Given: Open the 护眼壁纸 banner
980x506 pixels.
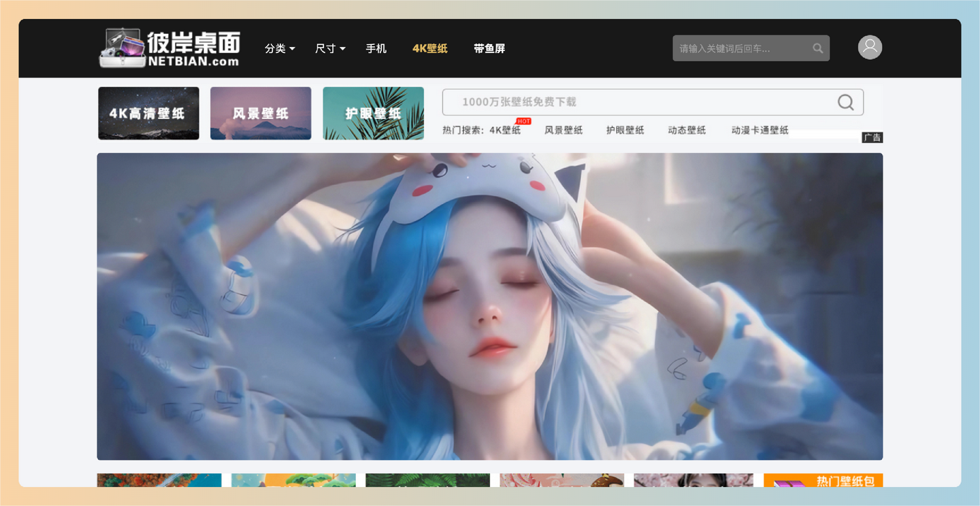Looking at the screenshot, I should [373, 113].
